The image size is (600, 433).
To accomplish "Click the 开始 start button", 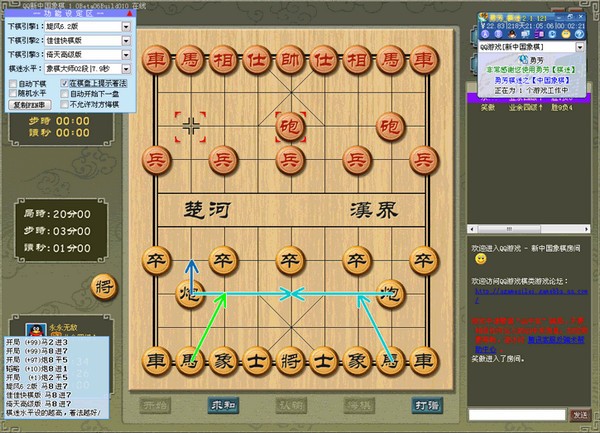I will pos(155,405).
